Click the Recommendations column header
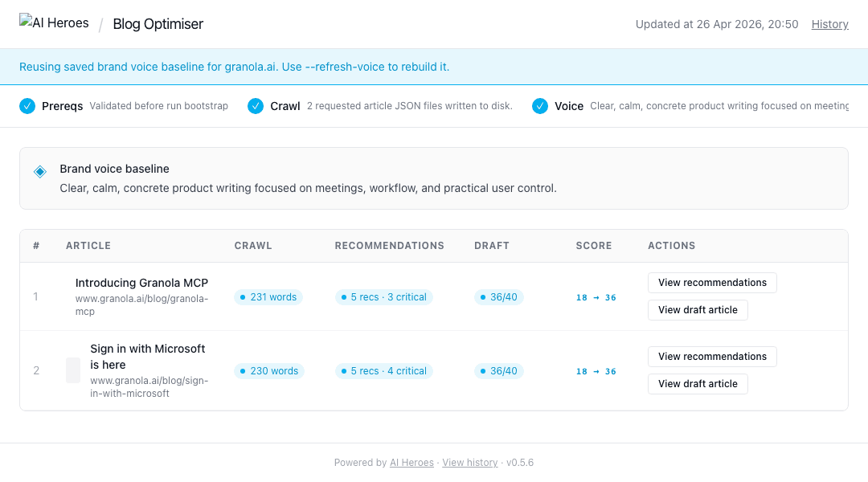 [x=389, y=246]
